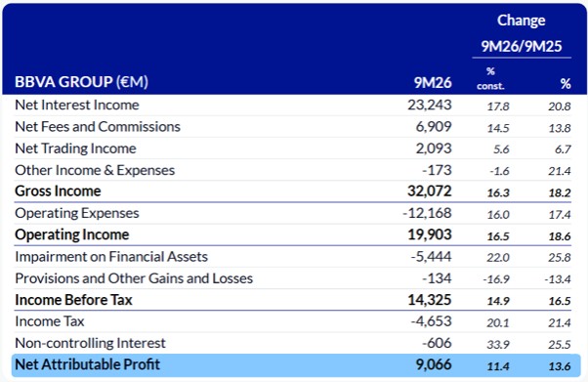Click the value '9,066'
This screenshot has width=588, height=382.
[434, 364]
